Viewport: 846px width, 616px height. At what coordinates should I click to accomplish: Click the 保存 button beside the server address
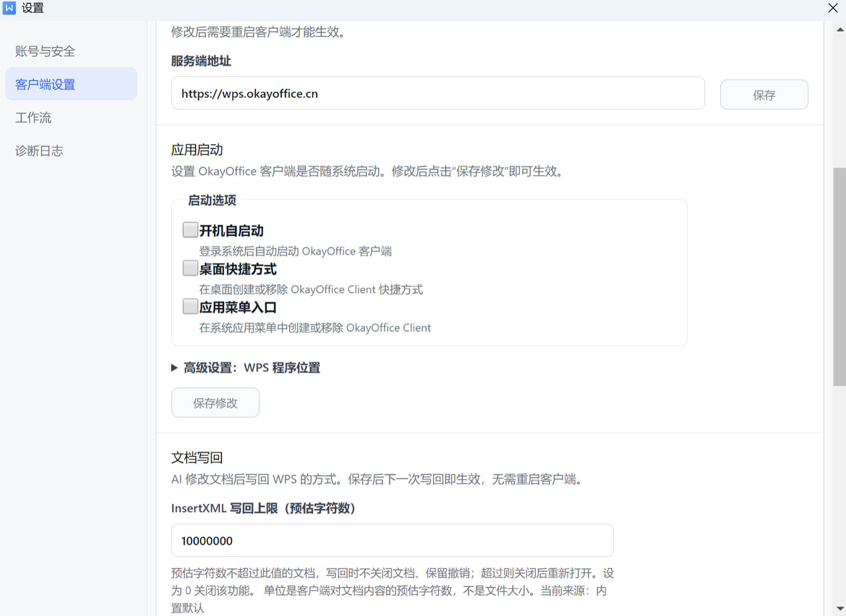click(x=764, y=95)
